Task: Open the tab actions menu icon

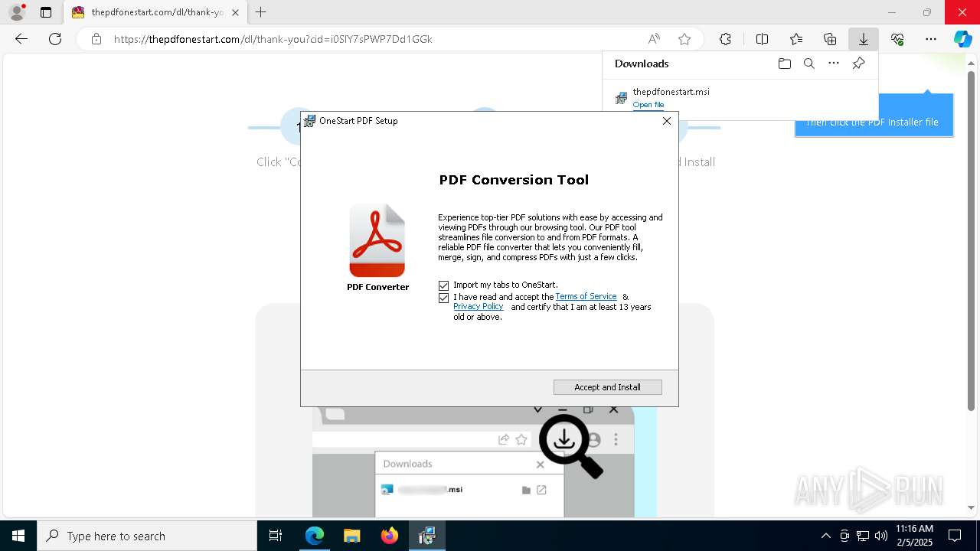Action: [46, 12]
